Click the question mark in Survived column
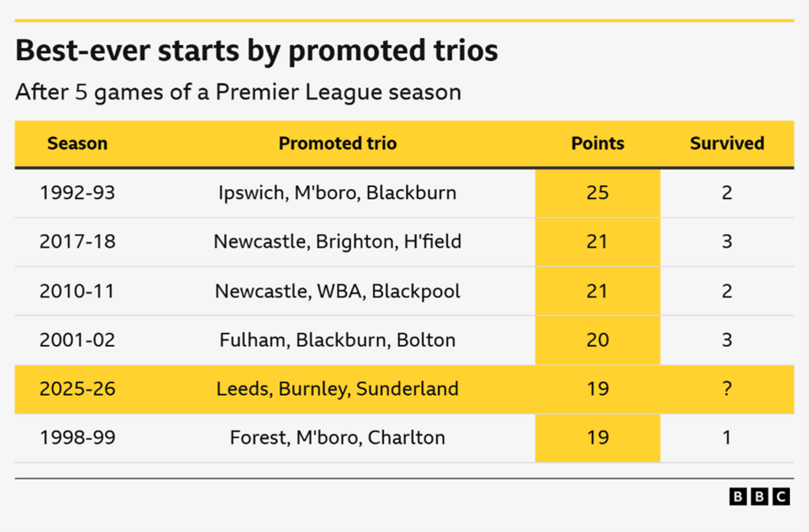This screenshot has height=532, width=809. [x=726, y=389]
